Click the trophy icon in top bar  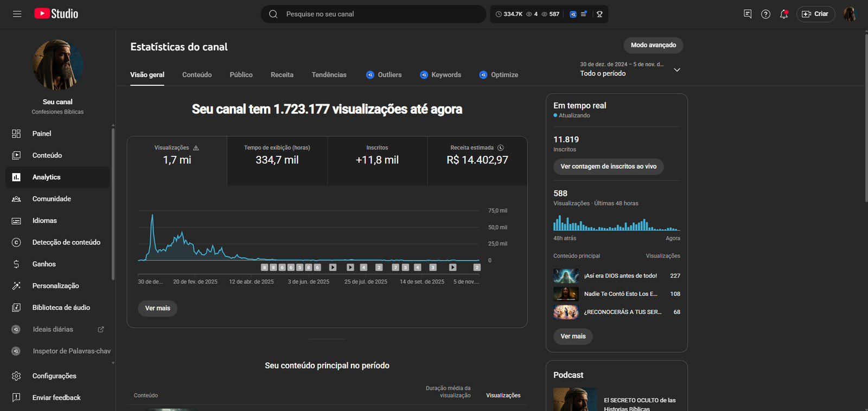pos(599,14)
